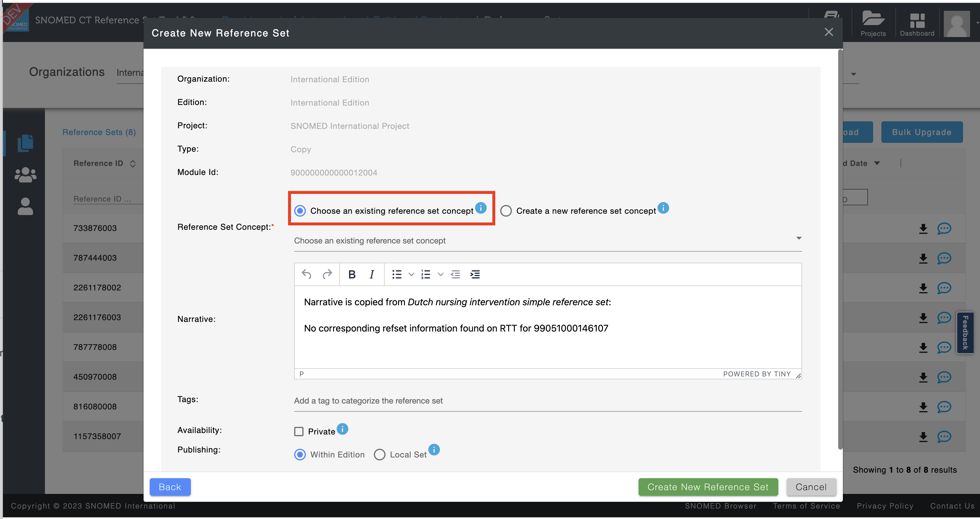Toggle italic formatting in narrative

click(372, 274)
